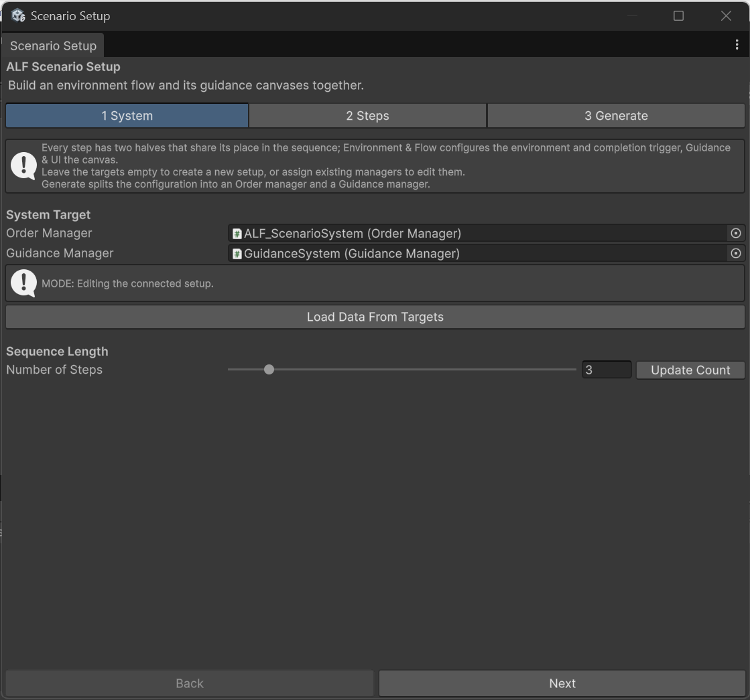
Task: Click the Sequence Length heading
Action: pos(57,352)
